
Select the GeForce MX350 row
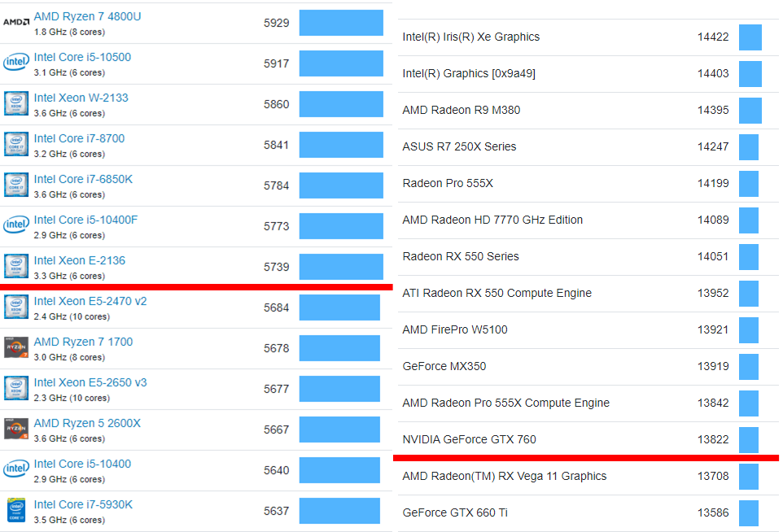coord(588,367)
